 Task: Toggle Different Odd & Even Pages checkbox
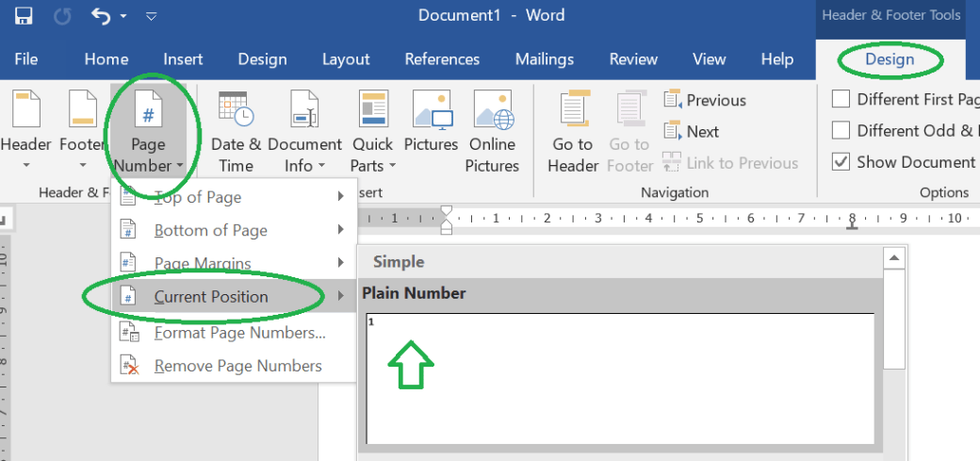click(x=841, y=131)
